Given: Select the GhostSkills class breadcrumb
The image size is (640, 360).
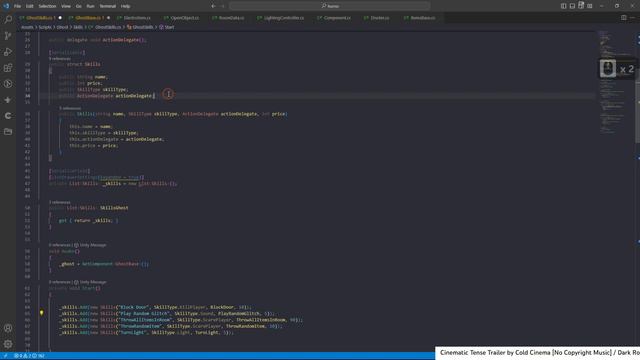Looking at the screenshot, I should click(x=140, y=27).
